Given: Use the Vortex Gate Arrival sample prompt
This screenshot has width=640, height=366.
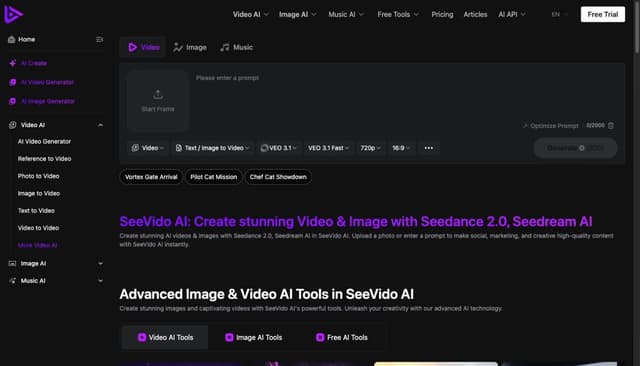Looking at the screenshot, I should tap(151, 177).
